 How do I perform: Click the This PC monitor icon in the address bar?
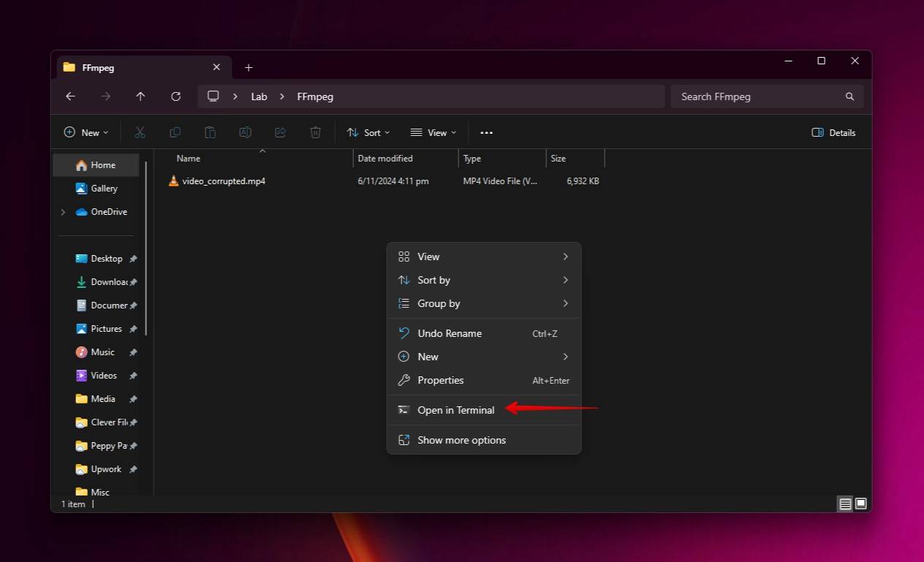pyautogui.click(x=213, y=96)
